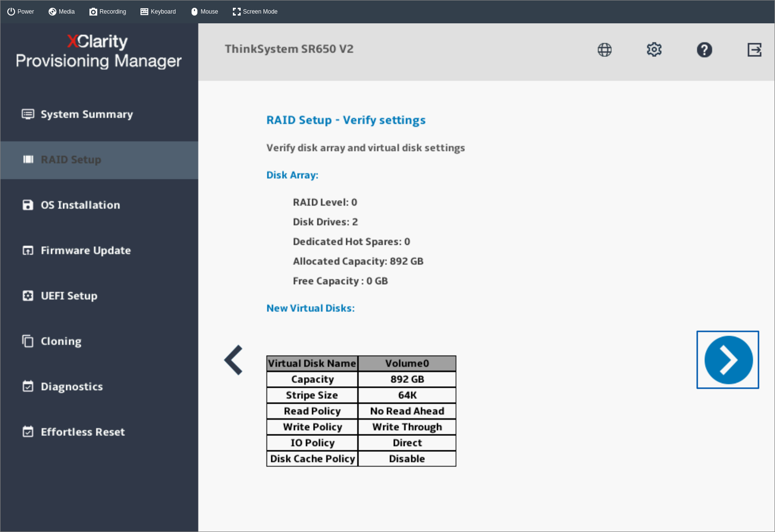Click the Volume0 table cell
775x532 pixels.
click(x=407, y=363)
